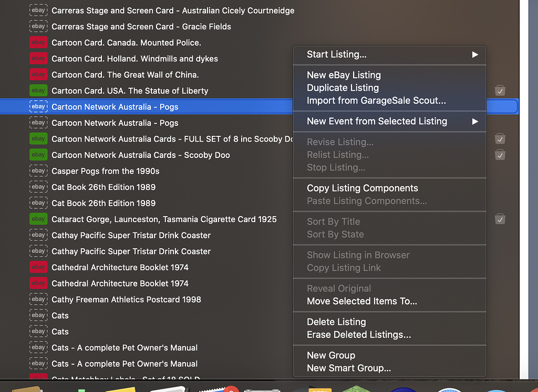The image size is (538, 392).
Task: Click the sold bag icon on FULL SET of 8 row
Action: [x=500, y=139]
